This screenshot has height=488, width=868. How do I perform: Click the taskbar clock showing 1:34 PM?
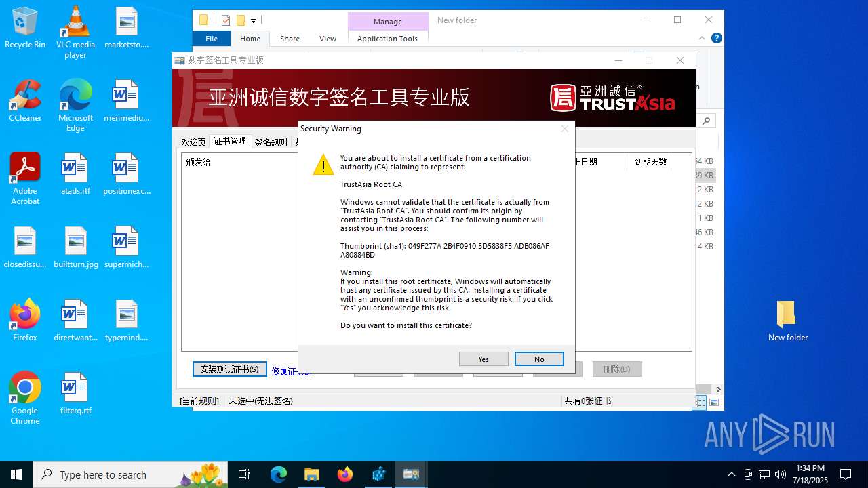pyautogui.click(x=810, y=474)
